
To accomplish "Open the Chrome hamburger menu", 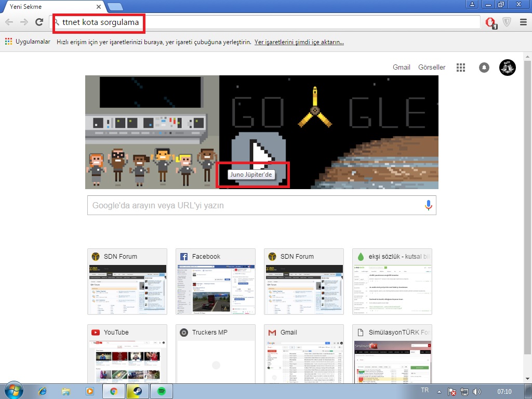I will click(x=523, y=22).
